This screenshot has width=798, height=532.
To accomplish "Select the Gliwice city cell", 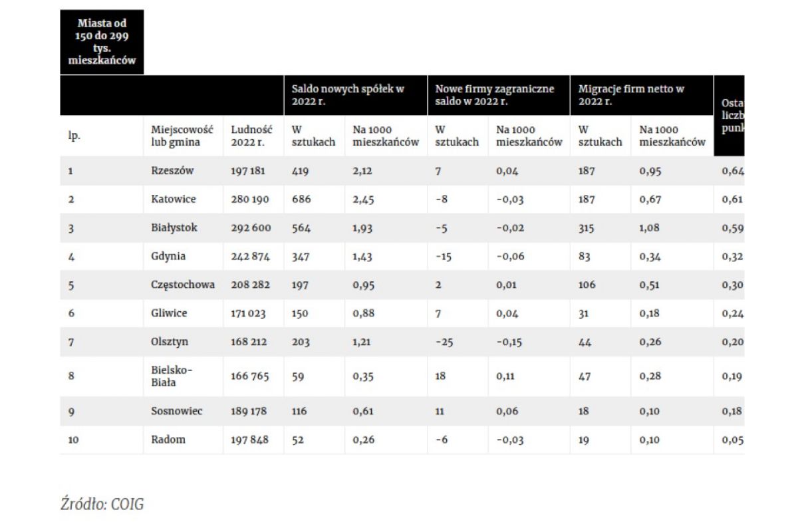I will [x=169, y=313].
